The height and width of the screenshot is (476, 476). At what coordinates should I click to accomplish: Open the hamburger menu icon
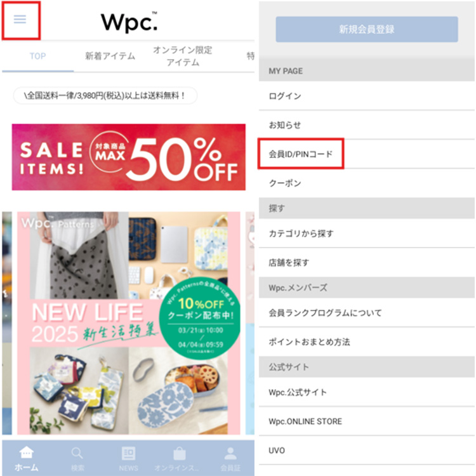click(x=20, y=20)
